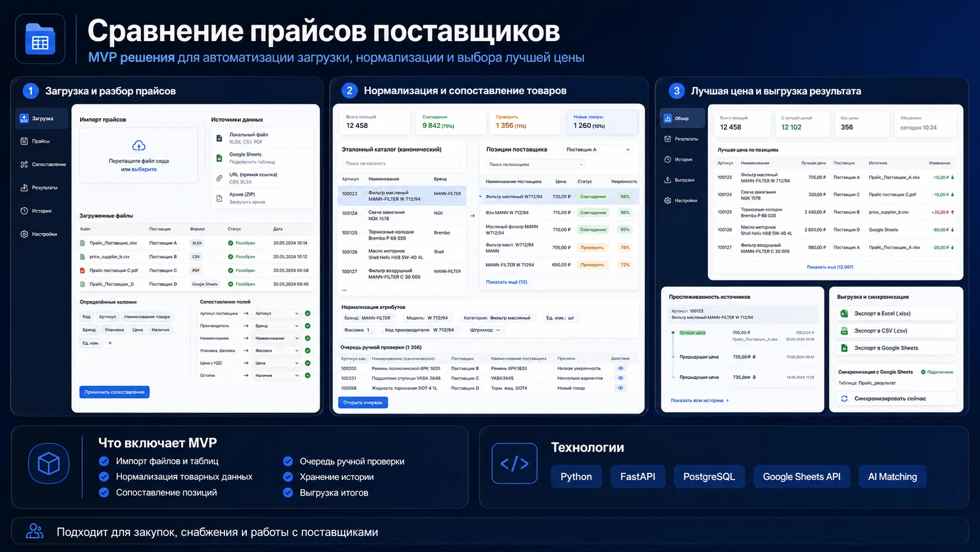Select catalog row 100124 Свеча зажигания
Image resolution: width=980 pixels, height=552 pixels.
click(402, 216)
